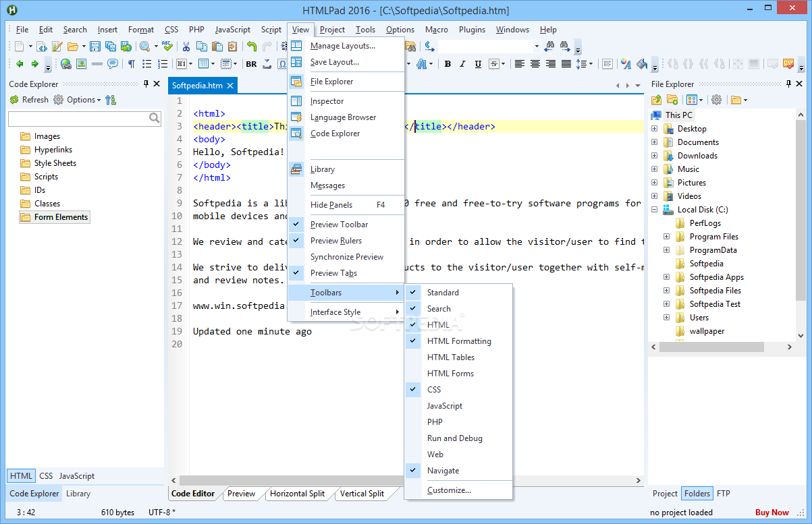This screenshot has width=812, height=524.
Task: Select the Form Elements folder
Action: pos(55,217)
